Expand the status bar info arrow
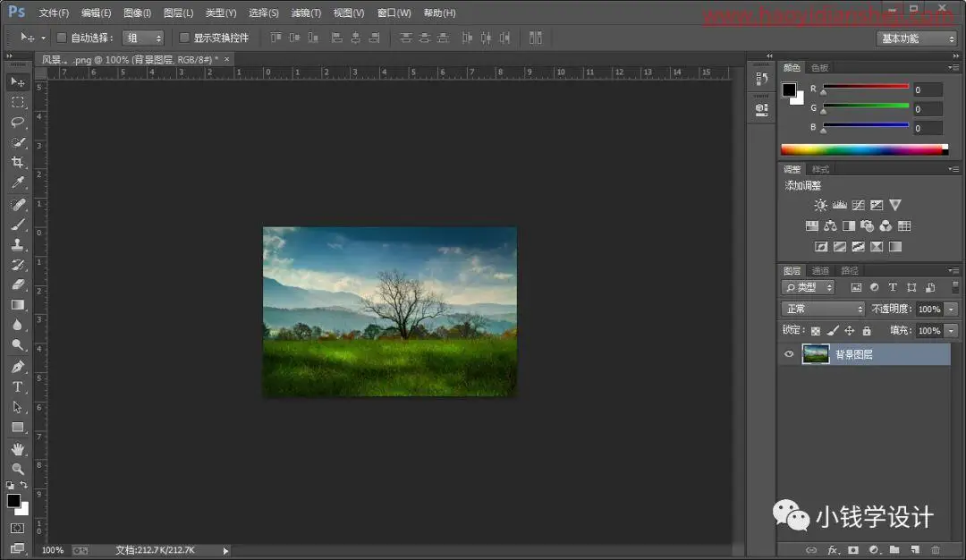Screen dimensions: 966x560 click(x=225, y=551)
